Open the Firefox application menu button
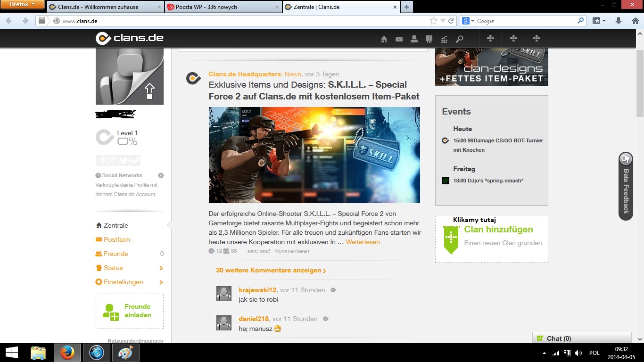The image size is (644, 362). (22, 4)
